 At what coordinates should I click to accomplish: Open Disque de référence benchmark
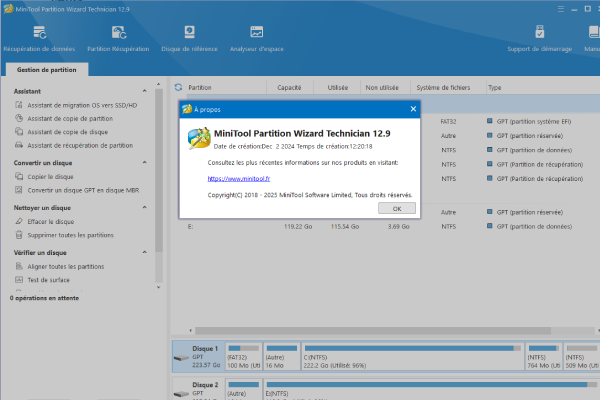pos(189,38)
